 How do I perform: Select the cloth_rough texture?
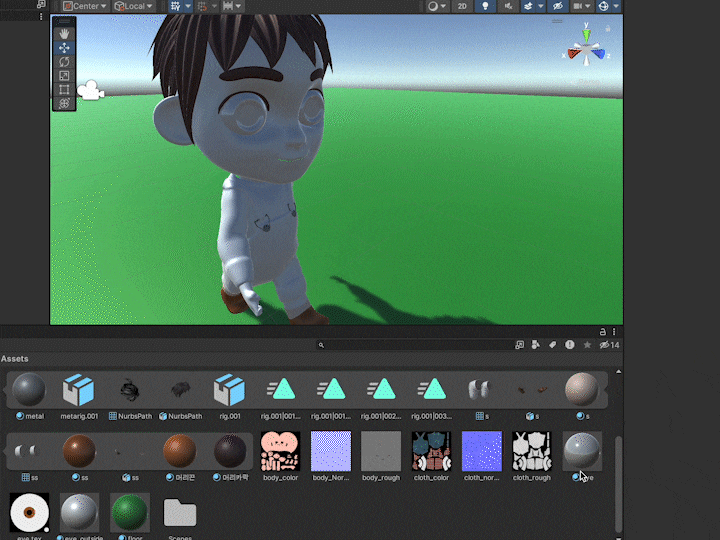point(532,456)
